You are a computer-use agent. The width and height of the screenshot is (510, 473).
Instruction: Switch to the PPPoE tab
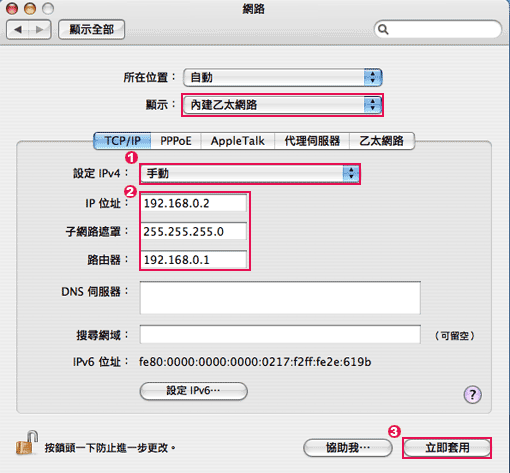point(176,141)
